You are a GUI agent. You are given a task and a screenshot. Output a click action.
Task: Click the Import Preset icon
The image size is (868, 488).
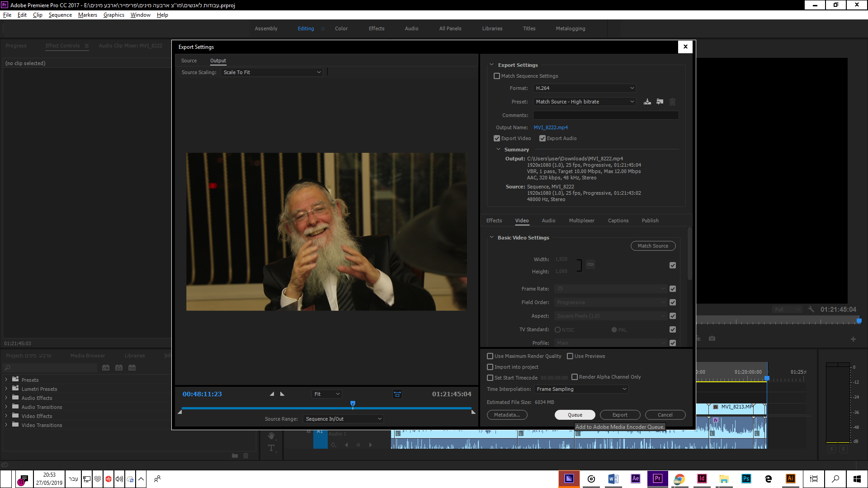click(660, 102)
